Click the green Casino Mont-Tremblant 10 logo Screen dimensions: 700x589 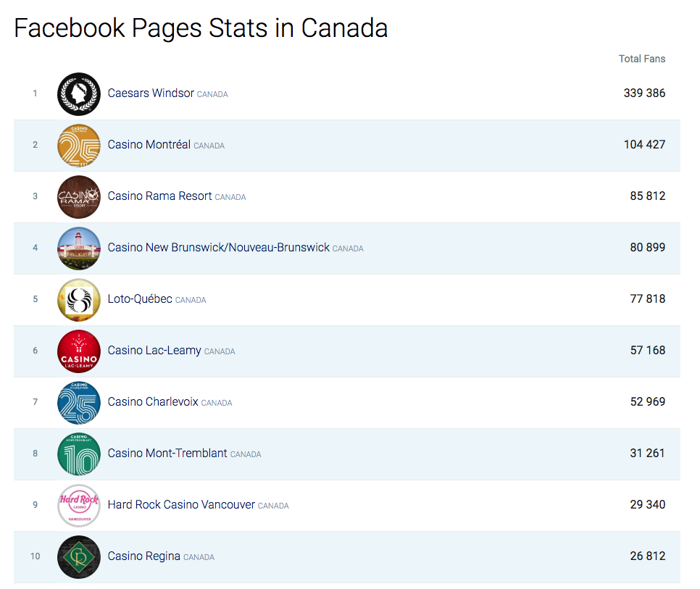pos(79,454)
